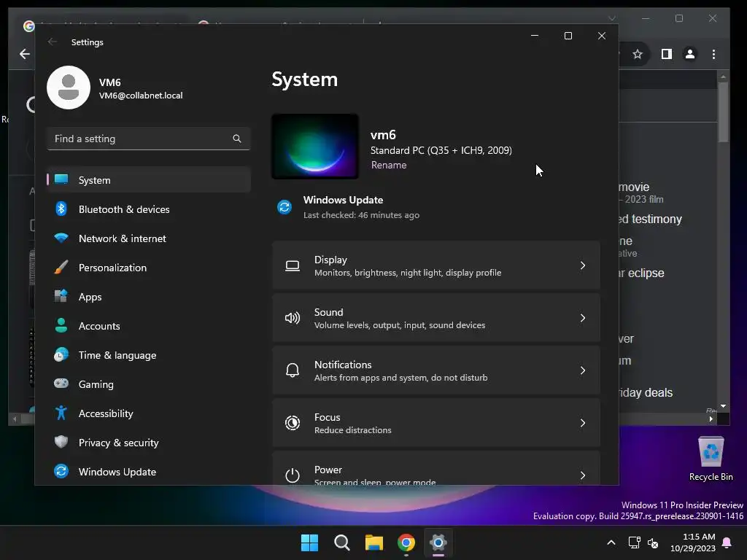Click the Windows Update sidebar icon
Image resolution: width=747 pixels, height=560 pixels.
[x=61, y=471]
